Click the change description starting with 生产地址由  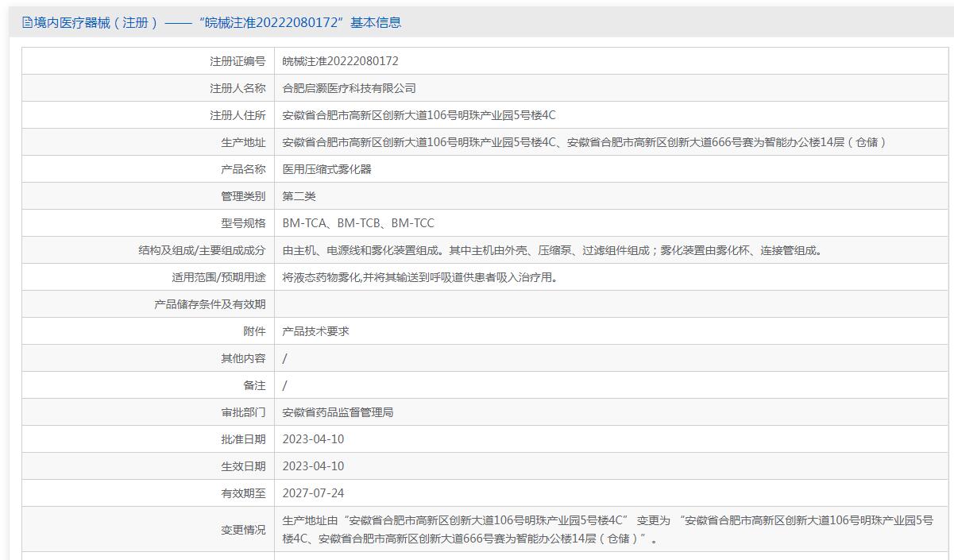(x=608, y=529)
